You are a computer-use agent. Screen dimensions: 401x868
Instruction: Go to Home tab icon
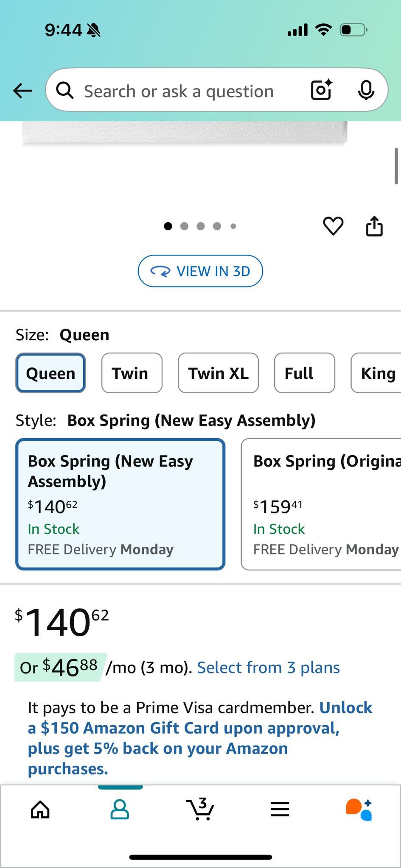click(40, 810)
